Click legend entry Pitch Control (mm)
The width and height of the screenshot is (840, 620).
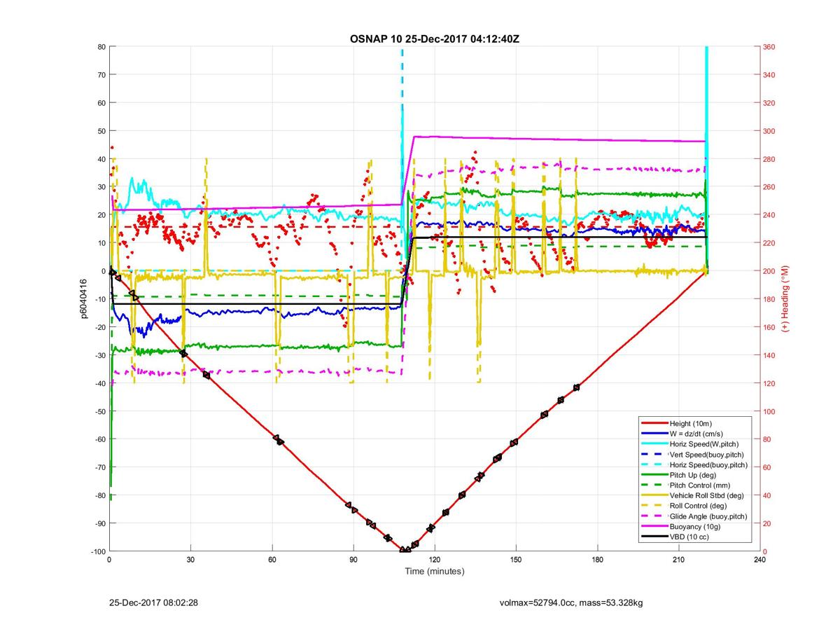pos(701,485)
